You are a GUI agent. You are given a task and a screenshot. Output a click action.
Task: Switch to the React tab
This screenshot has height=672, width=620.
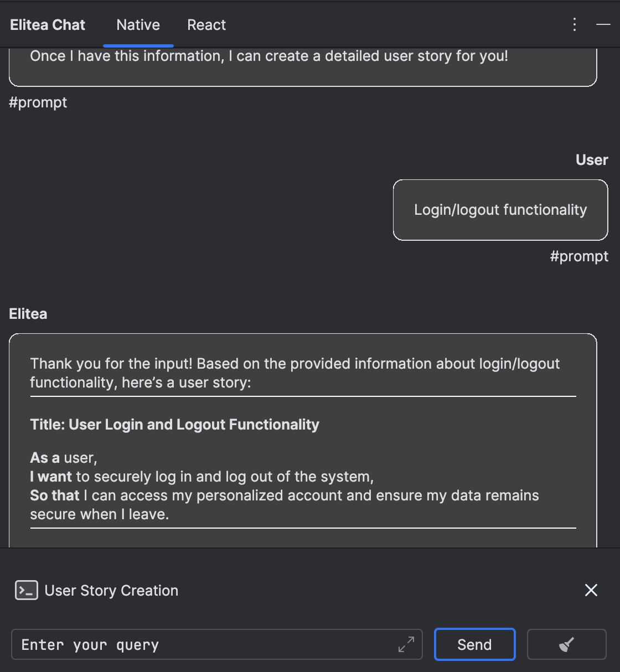[206, 25]
